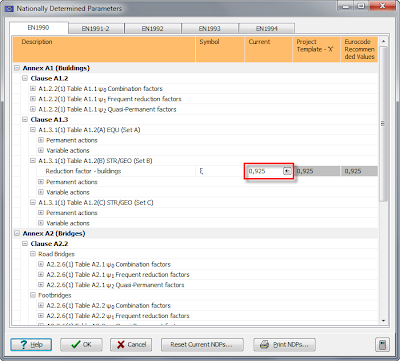Expand A2.2.6(1) Table A2.2 ψ1 Frequent reduction factors
Screen dimensions: 400x361
(x=41, y=316)
